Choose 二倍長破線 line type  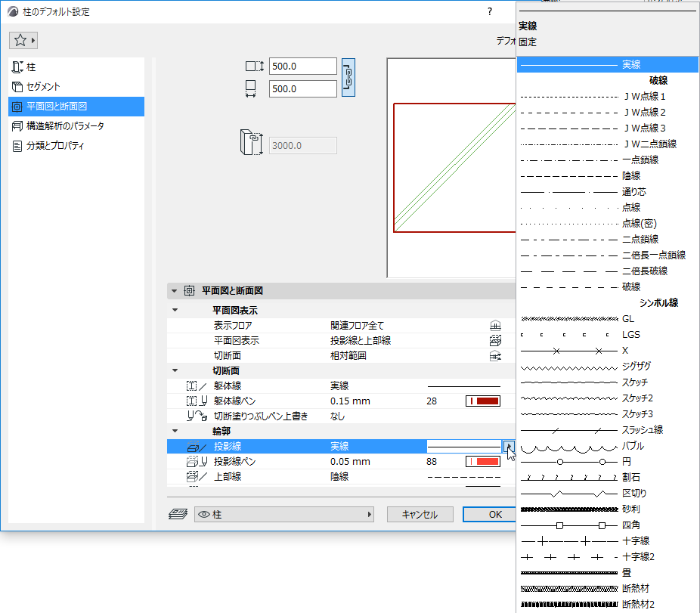click(x=607, y=271)
